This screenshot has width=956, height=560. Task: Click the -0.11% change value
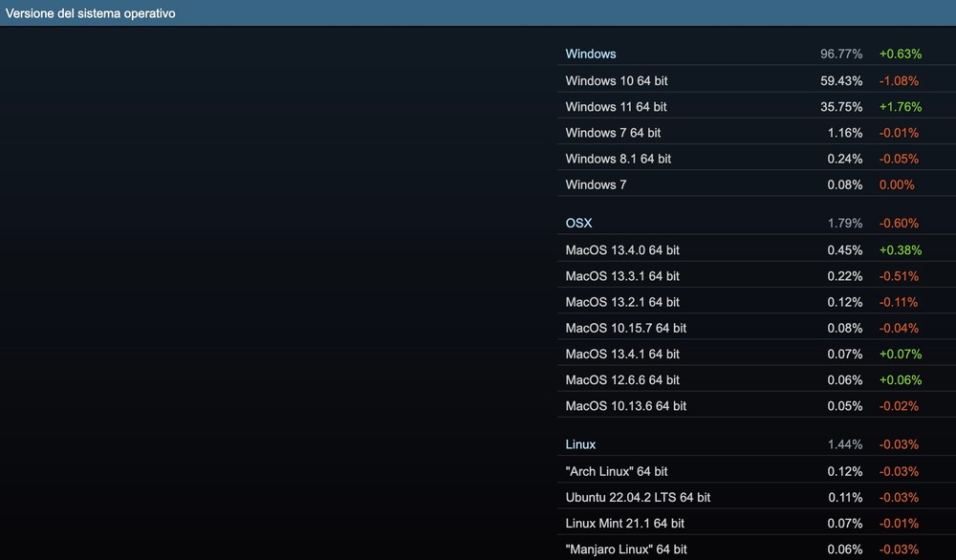point(899,302)
